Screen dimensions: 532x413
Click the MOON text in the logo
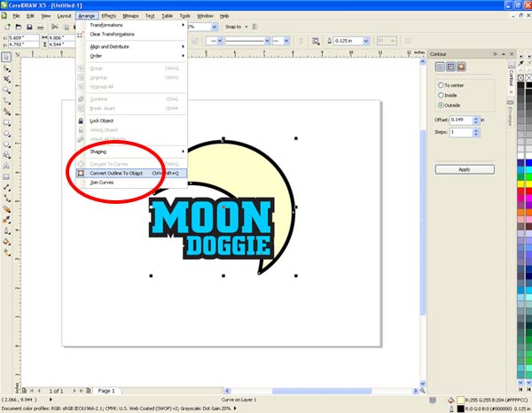pos(211,217)
